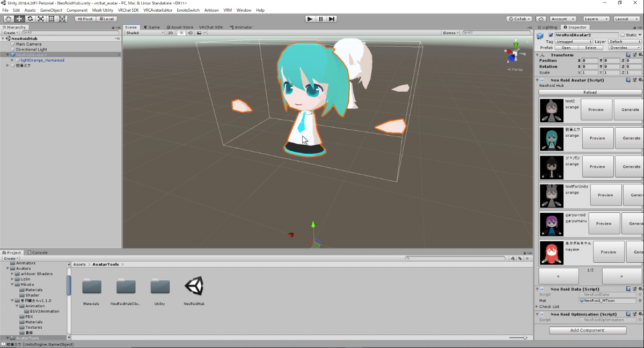This screenshot has width=644, height=348.
Task: Select the Hand tool
Action: [x=8, y=19]
